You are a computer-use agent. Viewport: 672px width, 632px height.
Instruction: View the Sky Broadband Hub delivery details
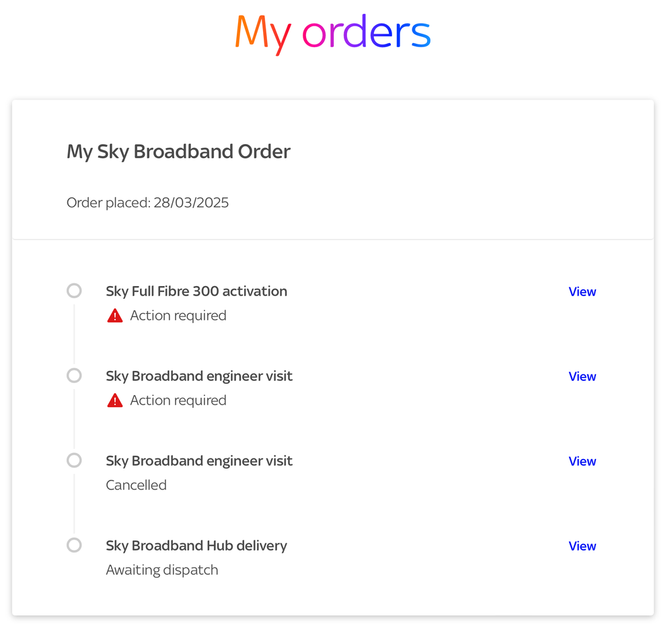tap(582, 546)
